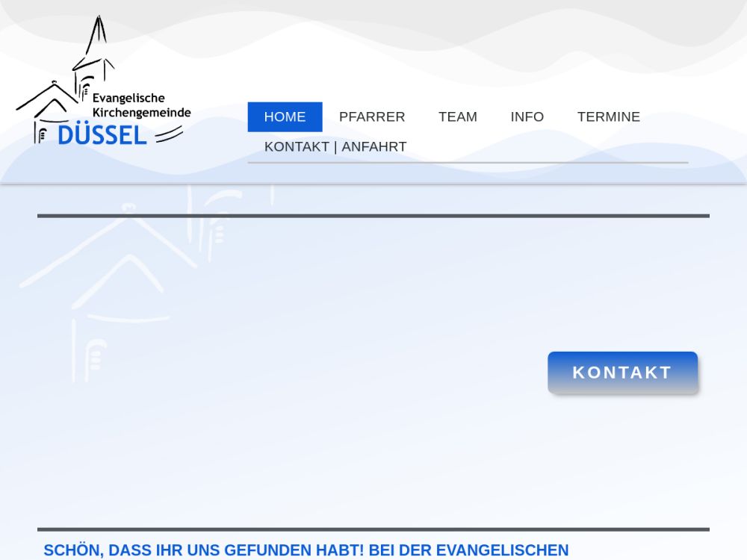Click the blue DÜSSEL wordmark
The width and height of the screenshot is (747, 560).
(102, 135)
